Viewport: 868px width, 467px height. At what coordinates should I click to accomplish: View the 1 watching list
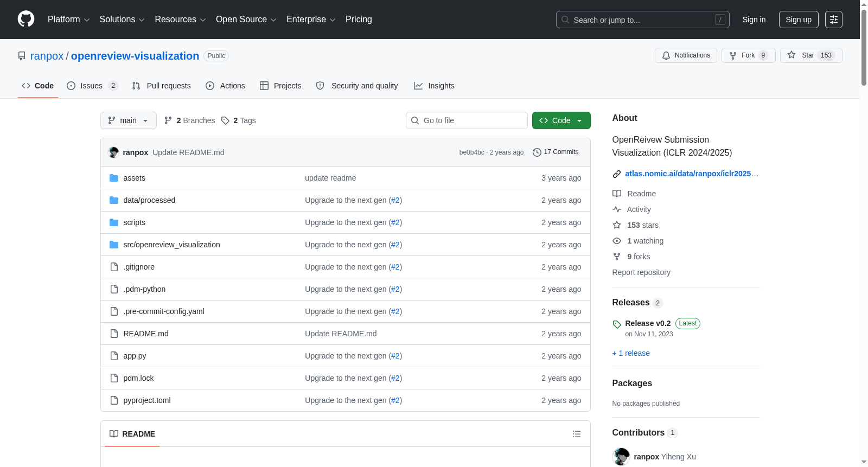click(x=638, y=241)
